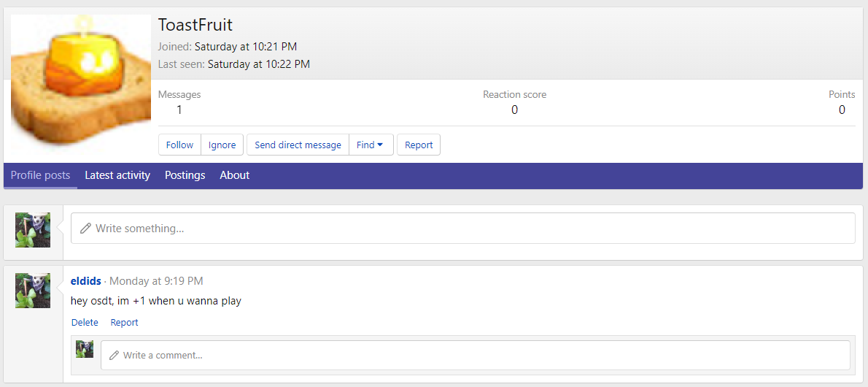This screenshot has height=387, width=868.
Task: Open the eldids username link
Action: [86, 281]
